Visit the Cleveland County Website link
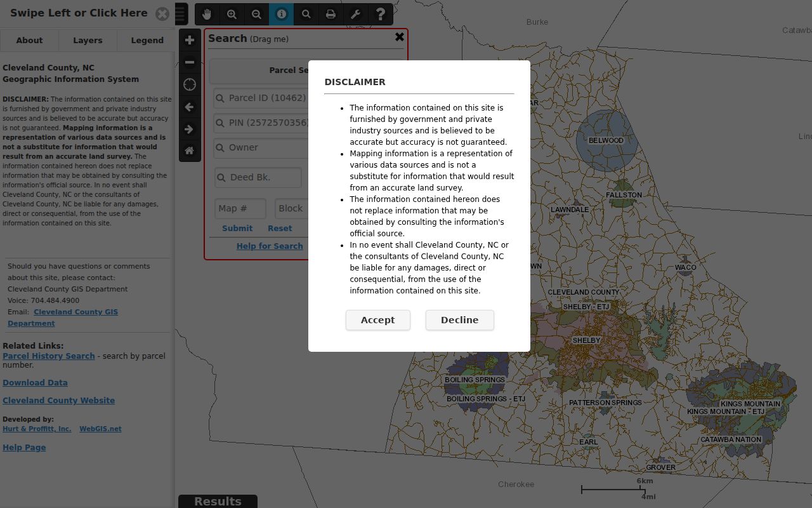The width and height of the screenshot is (812, 508). coord(59,401)
